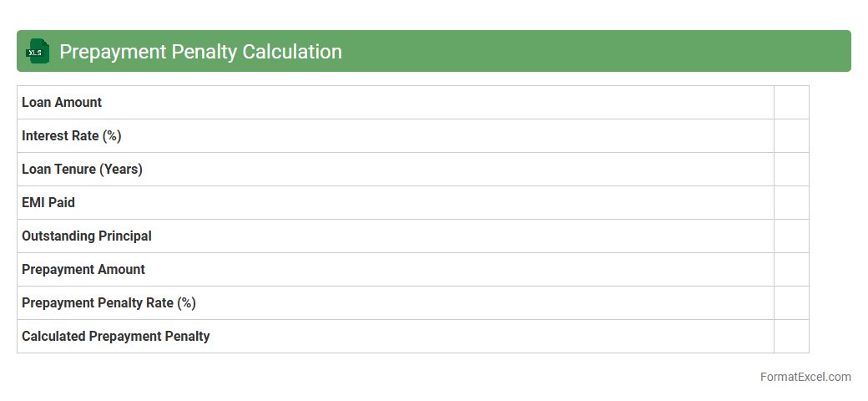The height and width of the screenshot is (401, 868).
Task: Select the EMI Paid label cell
Action: pos(48,202)
